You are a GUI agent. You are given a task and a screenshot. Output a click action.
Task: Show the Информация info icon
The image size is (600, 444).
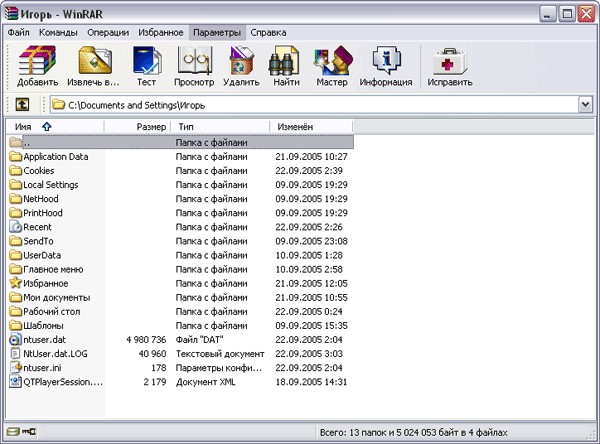coord(386,60)
